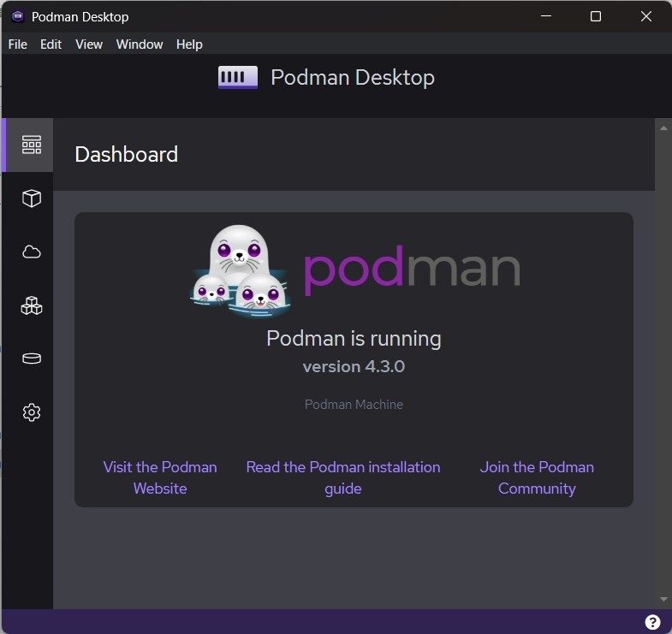Maximize the Podman Desktop window
Screen dimensions: 672x634
(x=596, y=16)
